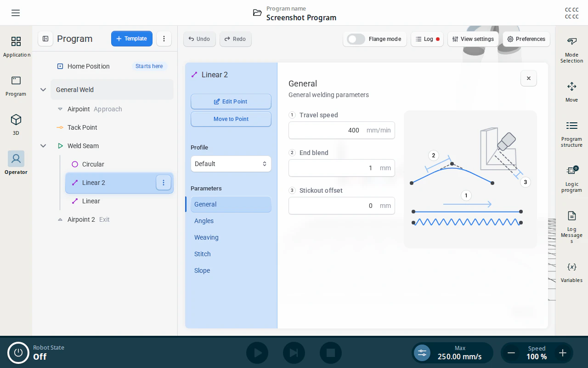Select the Tack Point tree item

[112, 127]
